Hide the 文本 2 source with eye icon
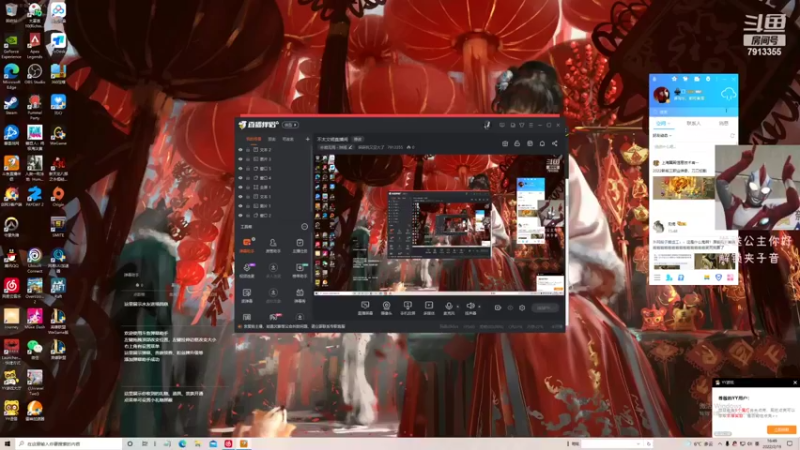 pyautogui.click(x=240, y=150)
